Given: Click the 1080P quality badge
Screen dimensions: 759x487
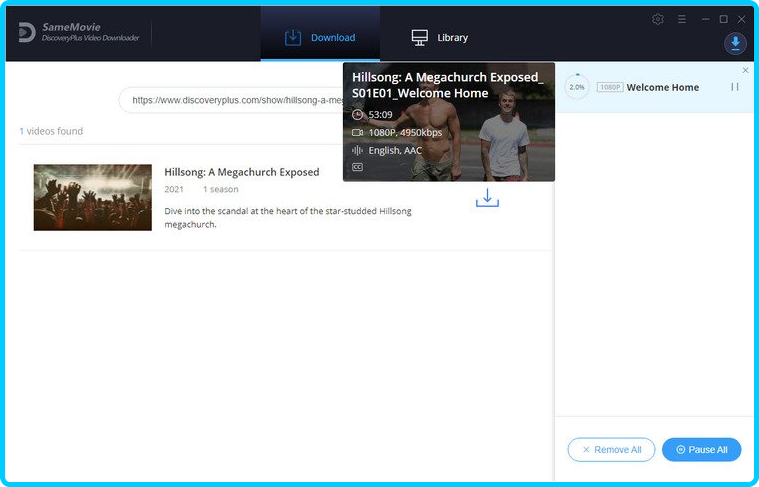Looking at the screenshot, I should click(610, 87).
